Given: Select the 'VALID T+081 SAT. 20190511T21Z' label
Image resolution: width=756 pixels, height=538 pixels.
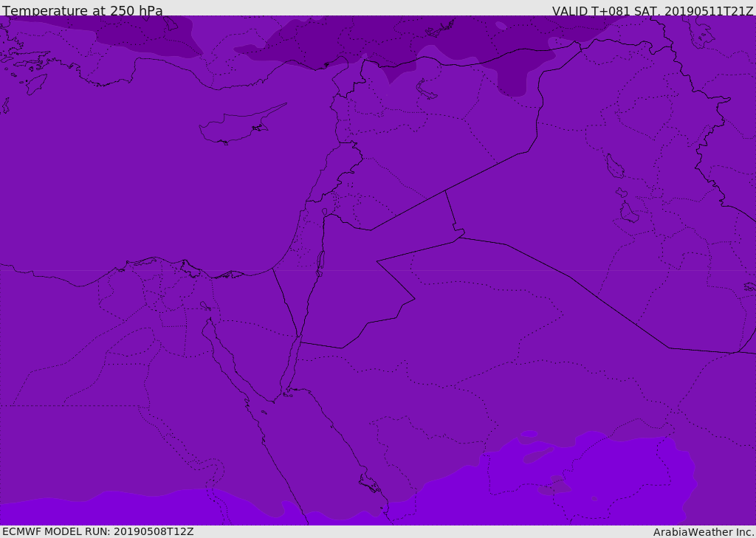Looking at the screenshot, I should point(653,10).
